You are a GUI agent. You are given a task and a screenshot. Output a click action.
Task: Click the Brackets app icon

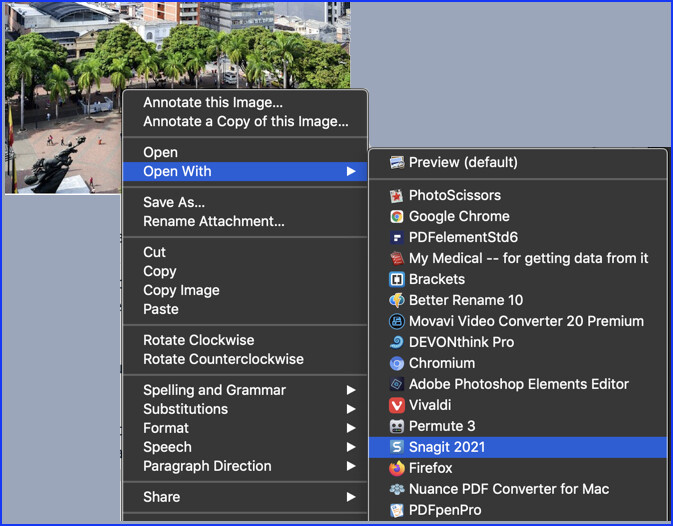tap(397, 279)
